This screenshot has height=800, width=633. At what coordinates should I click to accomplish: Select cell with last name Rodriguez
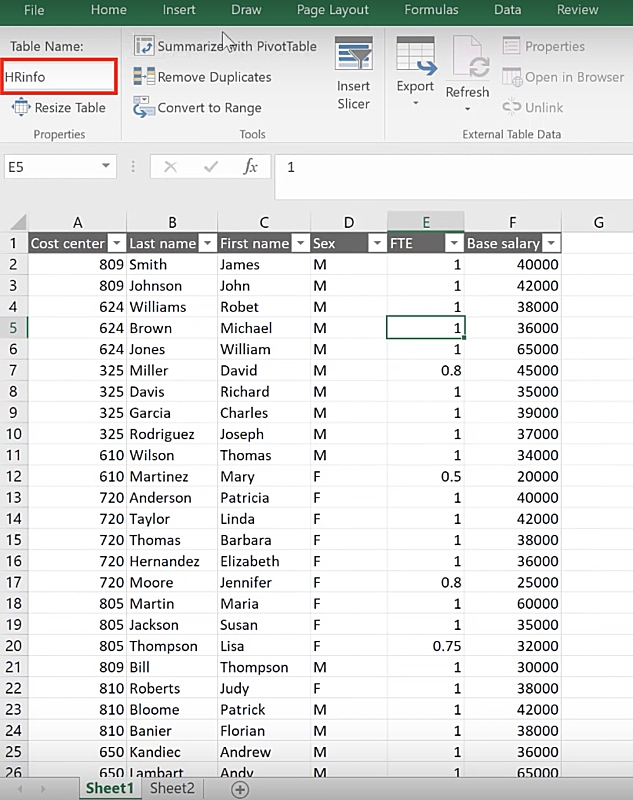point(172,434)
